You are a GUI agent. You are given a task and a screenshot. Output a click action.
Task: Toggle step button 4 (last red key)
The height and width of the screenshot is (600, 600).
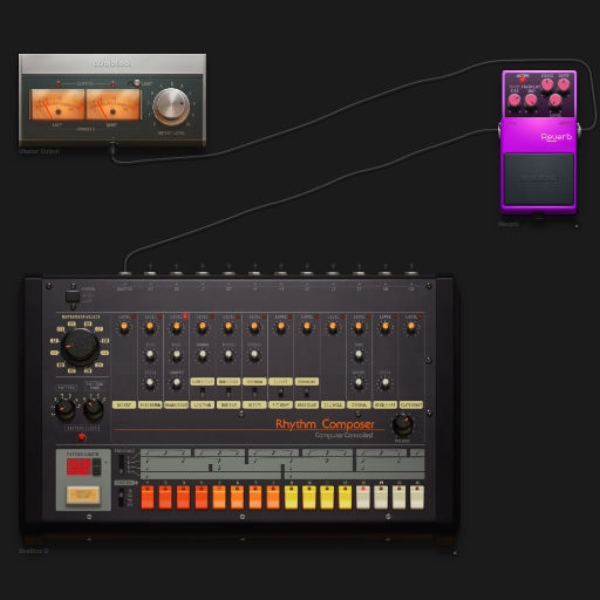tap(201, 497)
